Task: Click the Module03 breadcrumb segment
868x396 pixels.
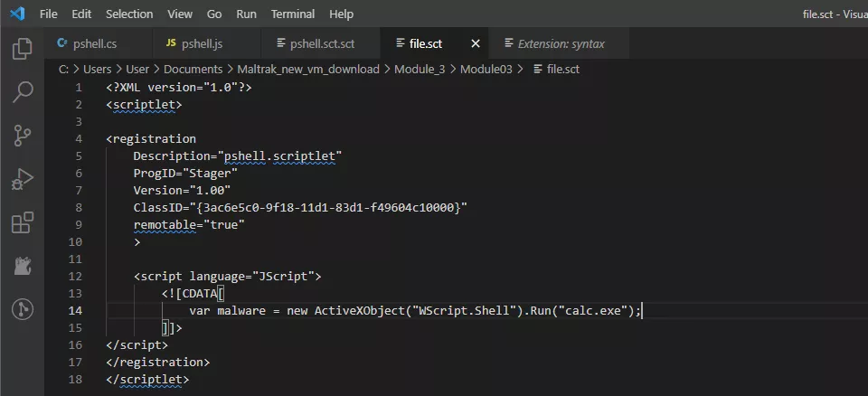Action: click(x=486, y=70)
